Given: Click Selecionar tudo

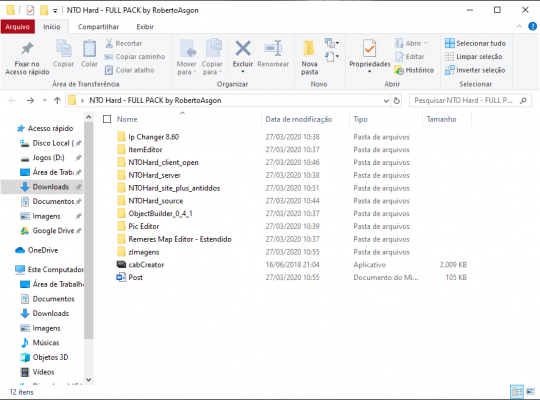Looking at the screenshot, I should point(475,43).
